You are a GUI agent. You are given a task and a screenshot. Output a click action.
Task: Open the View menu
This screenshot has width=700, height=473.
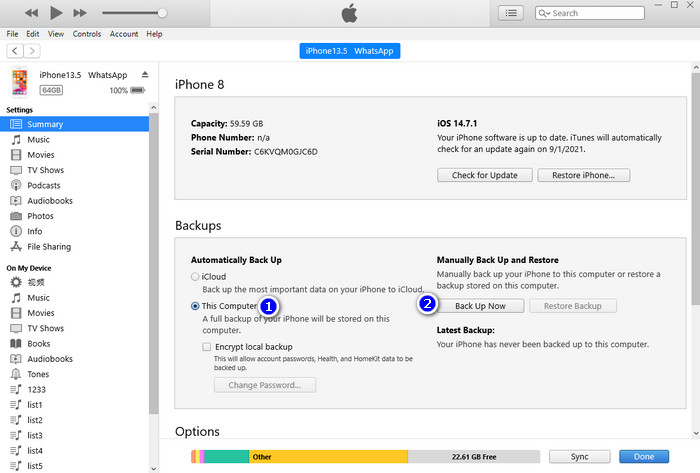click(x=56, y=34)
